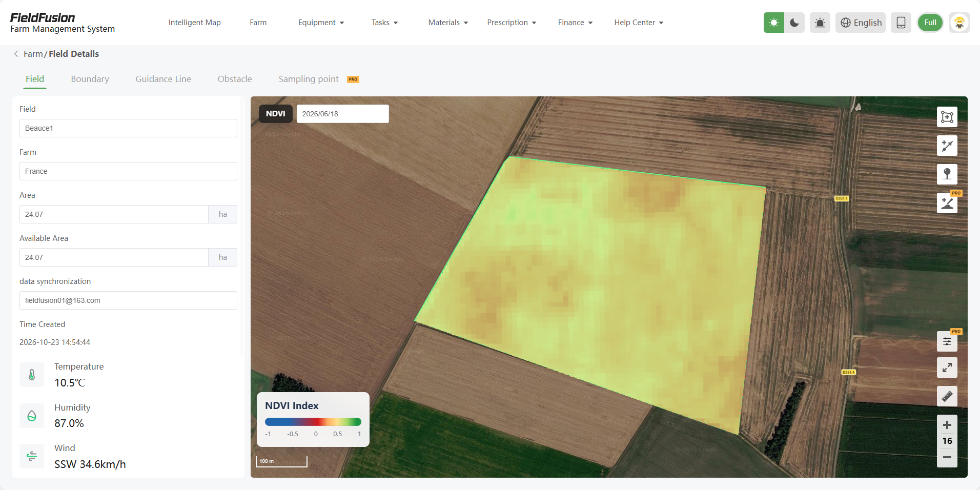
Task: Open the Farm menu item
Action: (258, 23)
